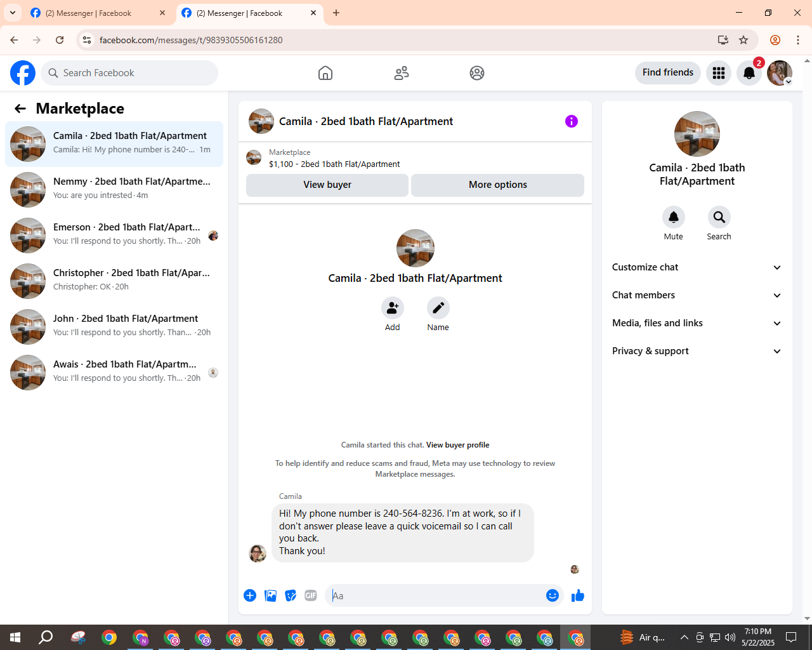Open Christopher's conversation in the list

coord(114,281)
